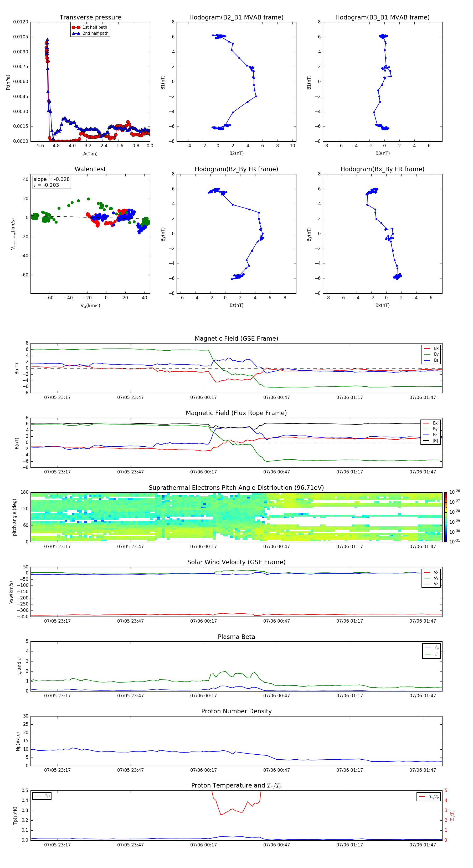Click the "Bz(nT)" x-axis label
Screen dimensions: 473x868
click(x=236, y=305)
